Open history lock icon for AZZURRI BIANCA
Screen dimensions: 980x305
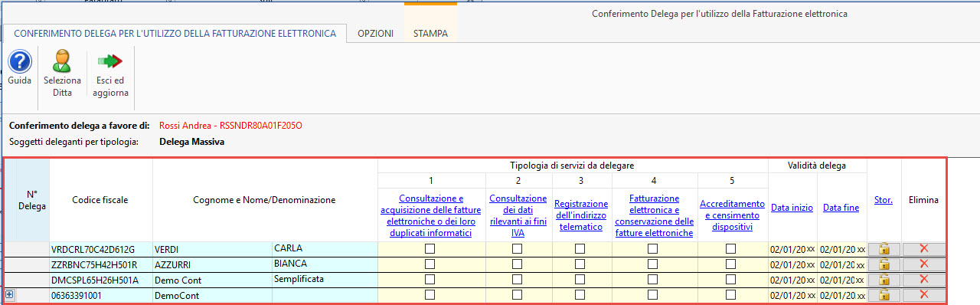(x=884, y=264)
